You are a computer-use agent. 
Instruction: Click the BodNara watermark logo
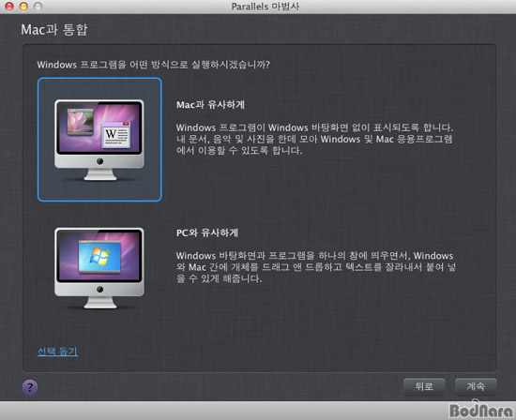coord(480,410)
